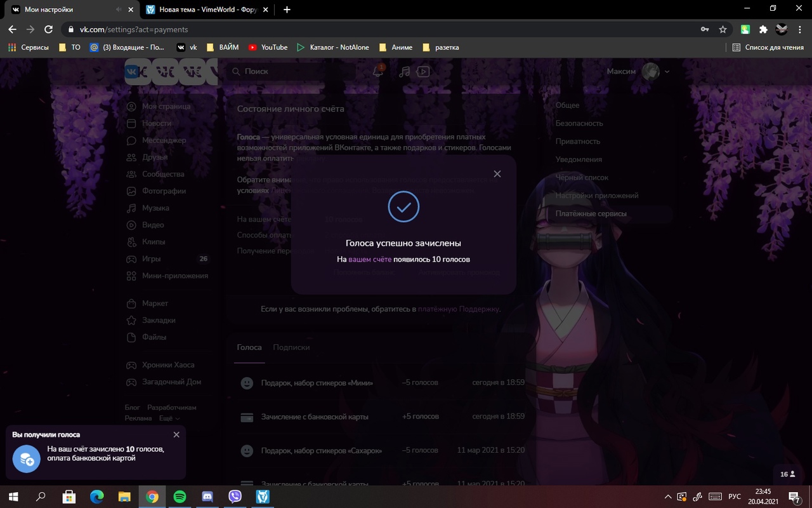Image resolution: width=812 pixels, height=508 pixels.
Task: Open Максим profile avatar
Action: tap(651, 72)
